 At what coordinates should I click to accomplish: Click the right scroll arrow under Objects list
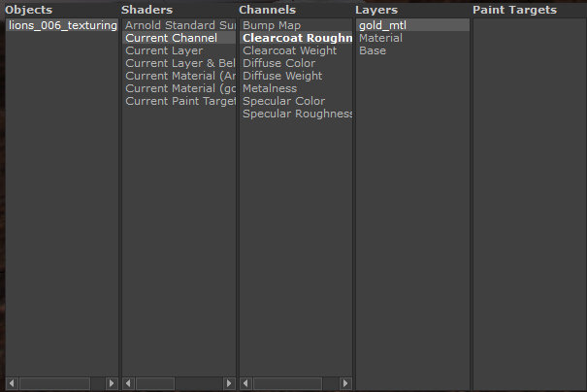(112, 384)
